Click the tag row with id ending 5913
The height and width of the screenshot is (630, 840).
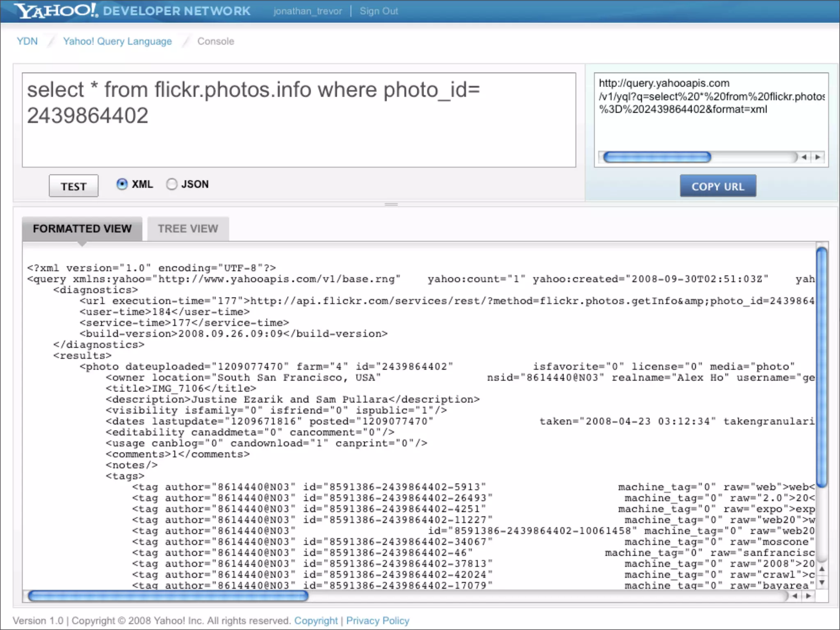(473, 487)
